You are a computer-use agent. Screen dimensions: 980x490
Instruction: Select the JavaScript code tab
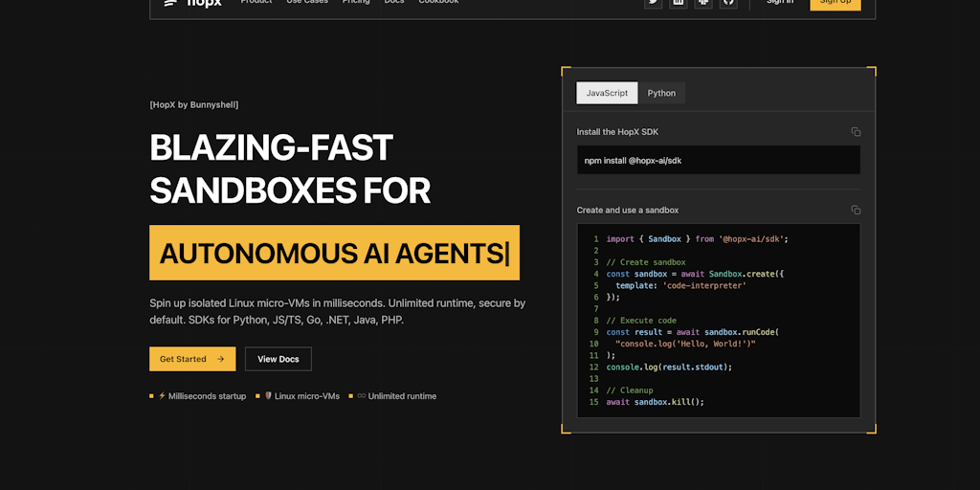pos(607,93)
